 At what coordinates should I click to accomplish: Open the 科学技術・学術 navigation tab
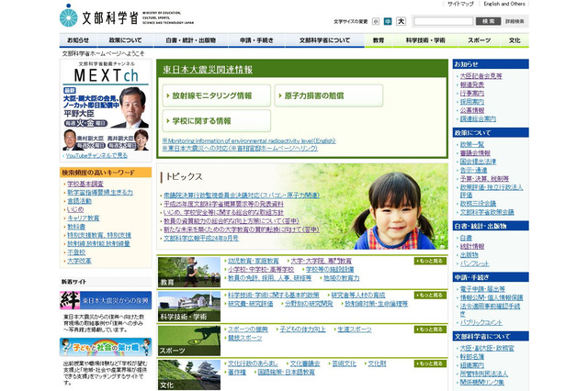tap(425, 40)
